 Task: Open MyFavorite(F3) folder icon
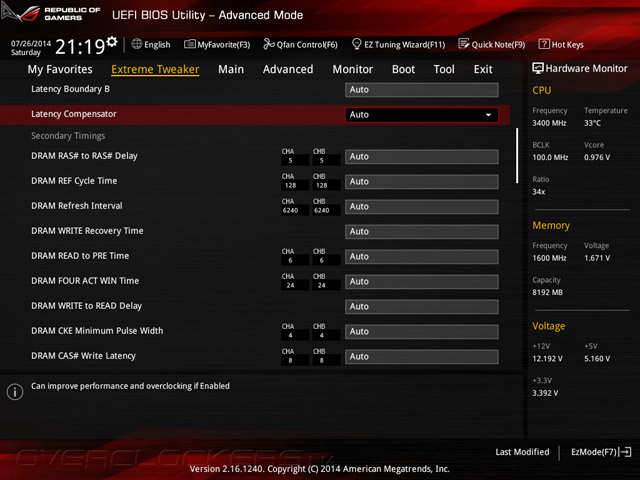coord(190,44)
